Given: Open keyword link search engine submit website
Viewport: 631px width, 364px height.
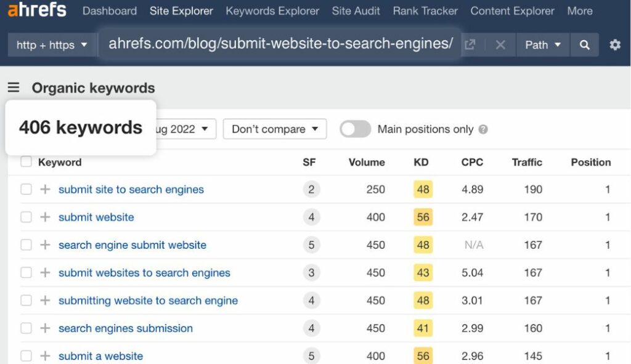Looking at the screenshot, I should [132, 245].
